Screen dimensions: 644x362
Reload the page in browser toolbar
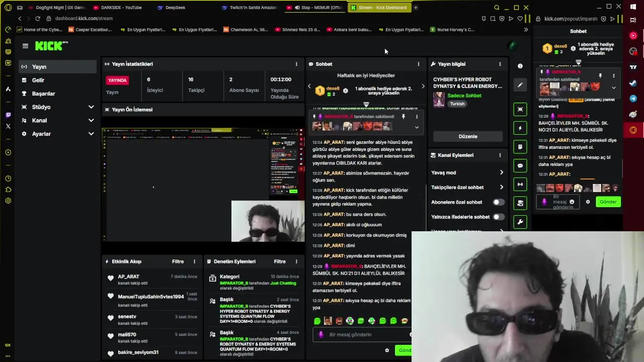pyautogui.click(x=37, y=19)
